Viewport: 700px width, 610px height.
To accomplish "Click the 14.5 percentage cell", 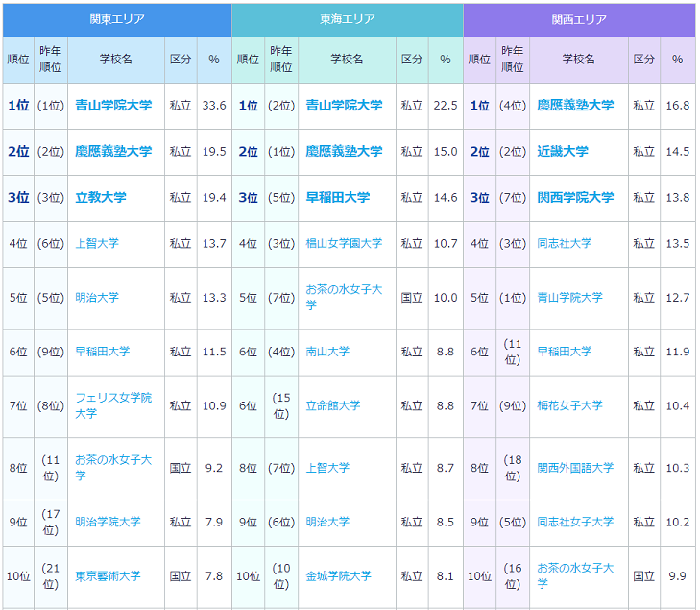I will (678, 152).
